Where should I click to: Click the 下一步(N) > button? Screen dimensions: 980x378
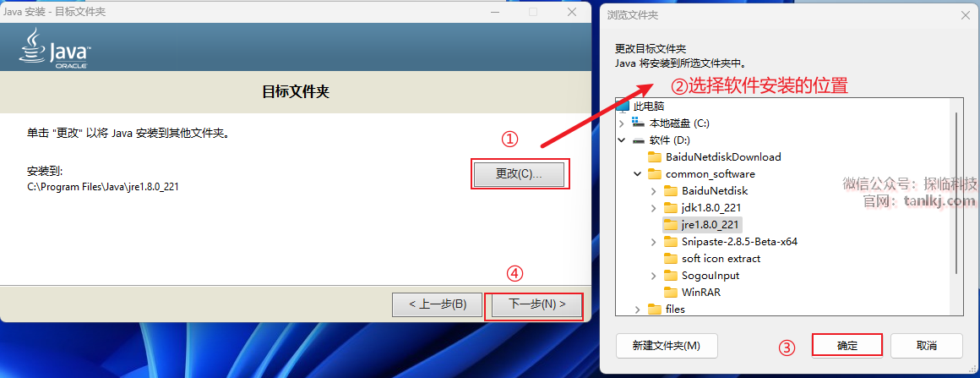pyautogui.click(x=536, y=304)
